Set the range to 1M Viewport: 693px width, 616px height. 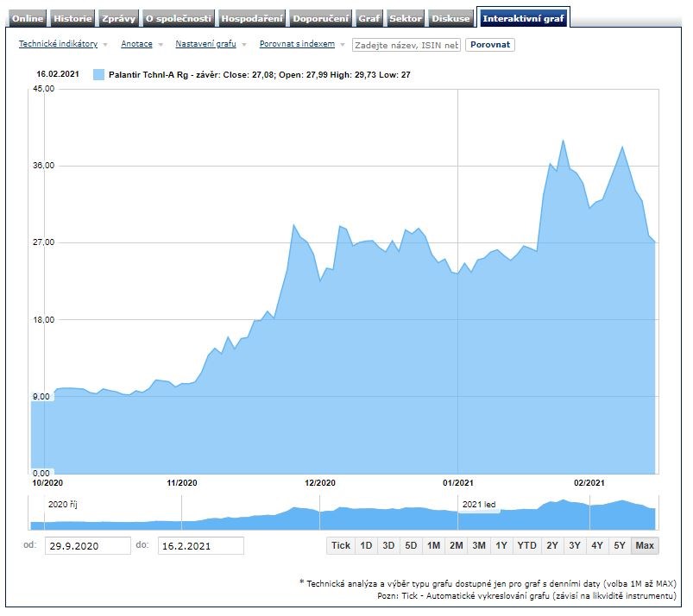[433, 545]
